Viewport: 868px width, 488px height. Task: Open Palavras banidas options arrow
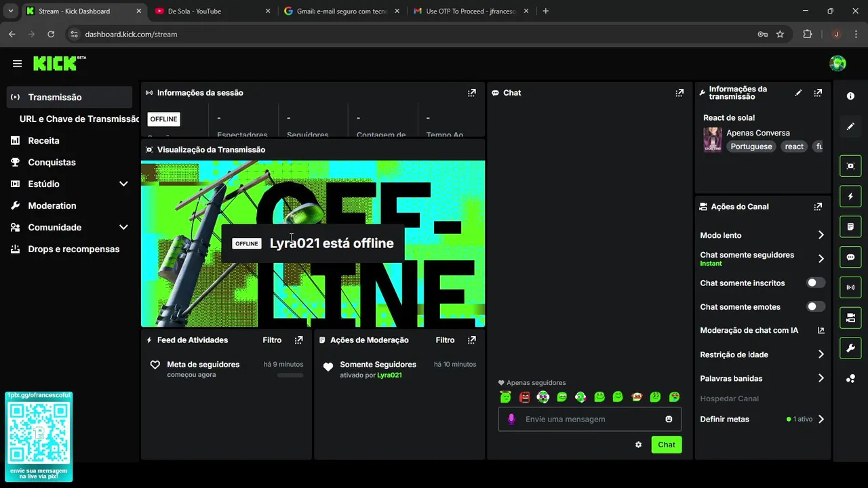tap(821, 378)
